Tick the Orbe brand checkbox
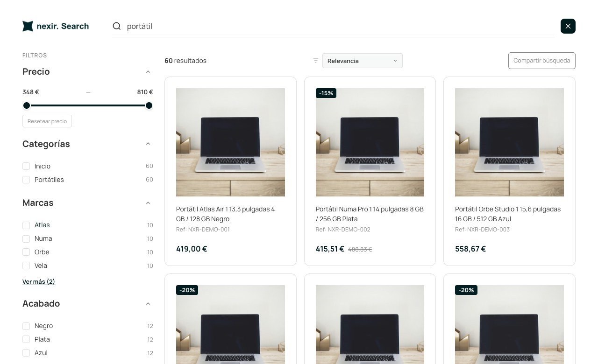This screenshot has height=364, width=598. coord(26,252)
